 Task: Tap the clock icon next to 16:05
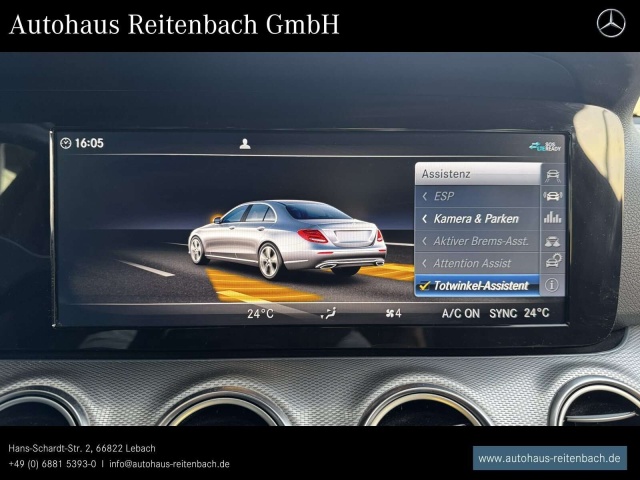coord(66,144)
